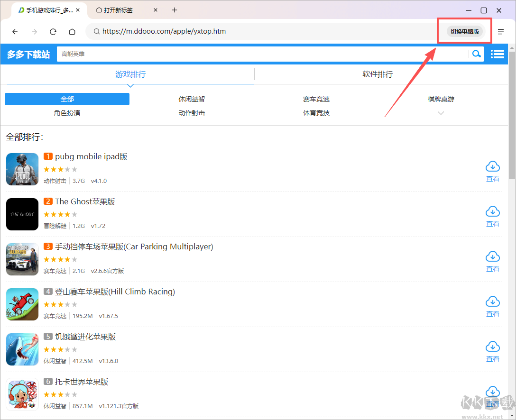Click download cloud icon for pubg mobile

tap(493, 166)
